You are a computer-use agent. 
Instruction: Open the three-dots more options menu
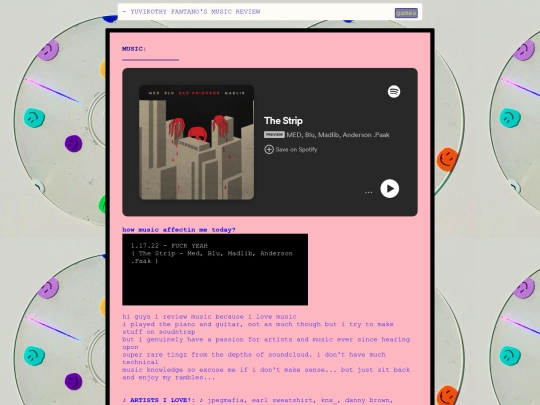[x=368, y=192]
